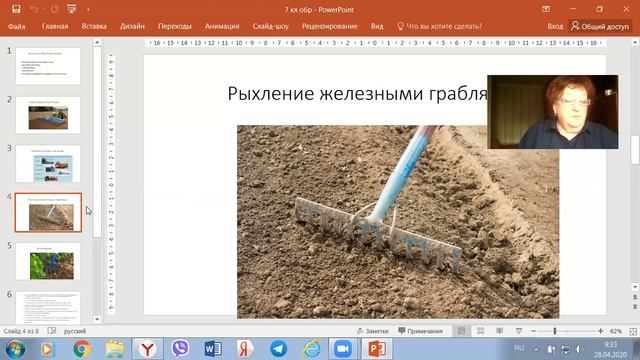Open the Вставка ribbon tab
640x360 pixels.
(94, 26)
